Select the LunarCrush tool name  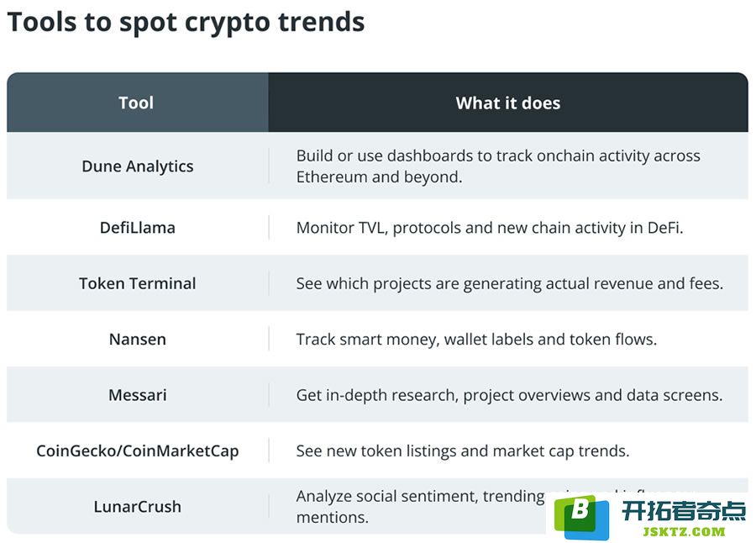point(138,506)
